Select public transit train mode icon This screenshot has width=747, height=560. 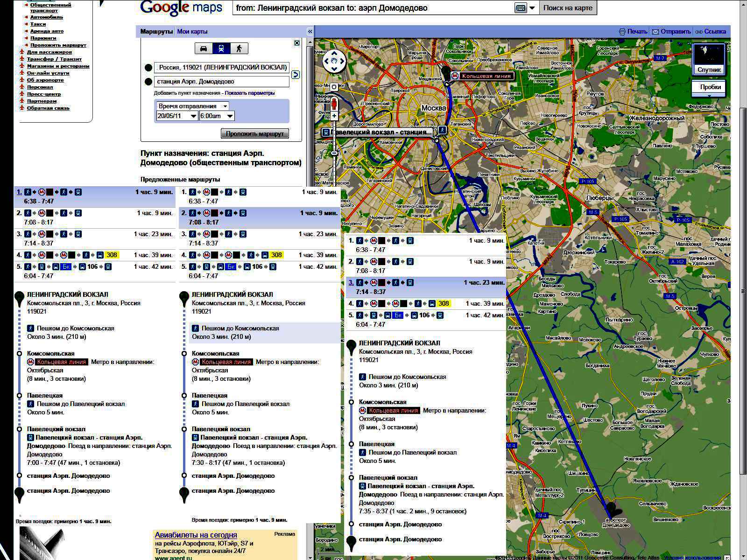pyautogui.click(x=221, y=48)
